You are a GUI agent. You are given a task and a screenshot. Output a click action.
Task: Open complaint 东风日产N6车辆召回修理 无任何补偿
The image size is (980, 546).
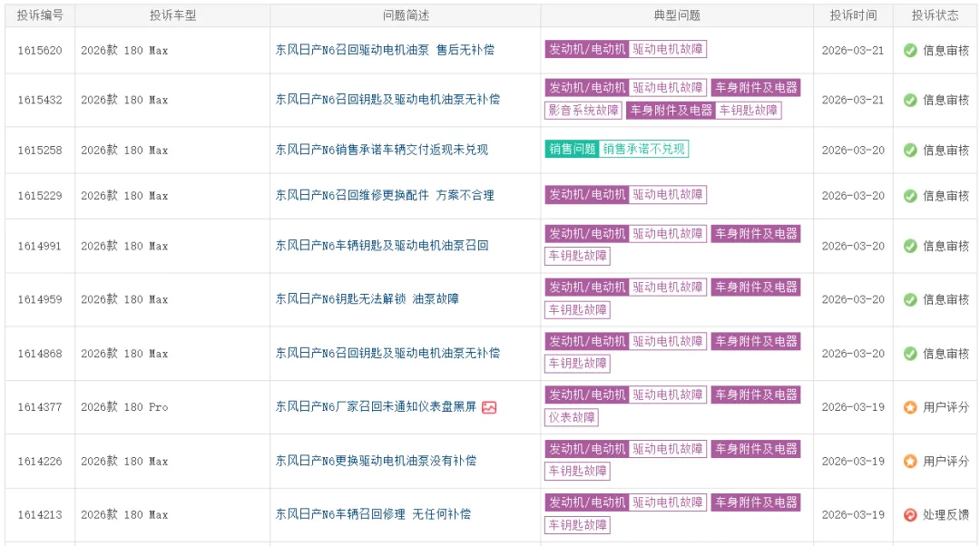click(x=373, y=514)
